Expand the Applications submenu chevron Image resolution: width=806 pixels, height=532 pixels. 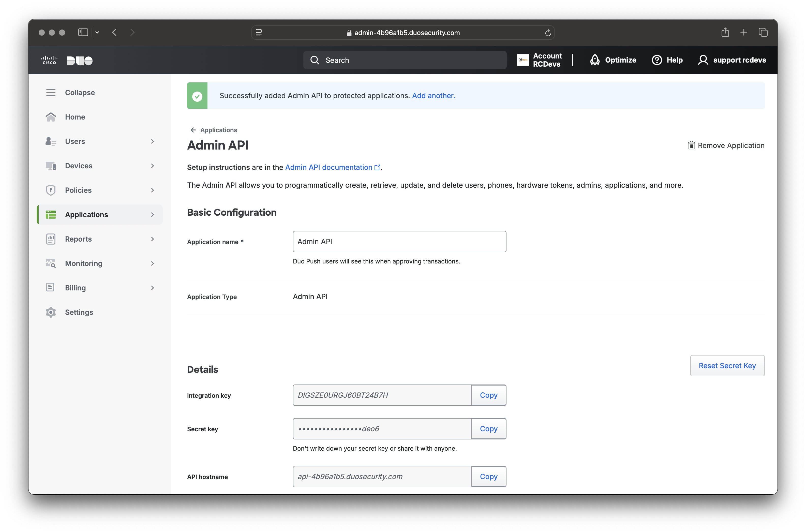coord(153,215)
